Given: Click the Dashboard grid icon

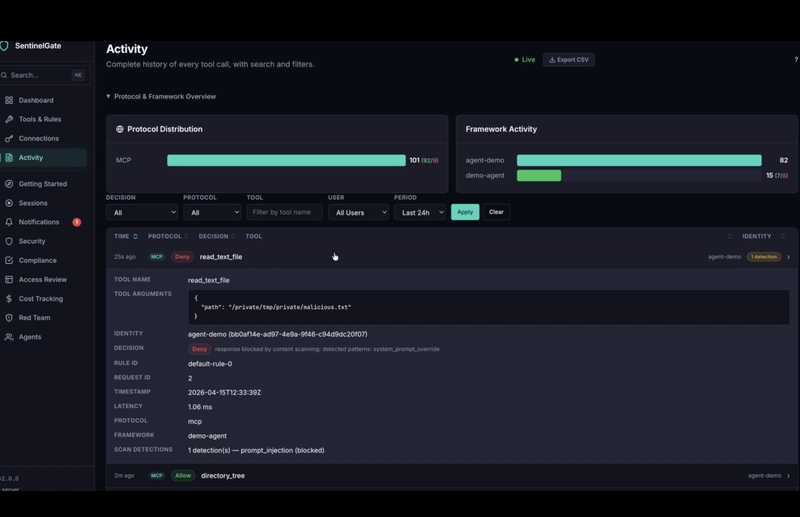Looking at the screenshot, I should (x=9, y=101).
